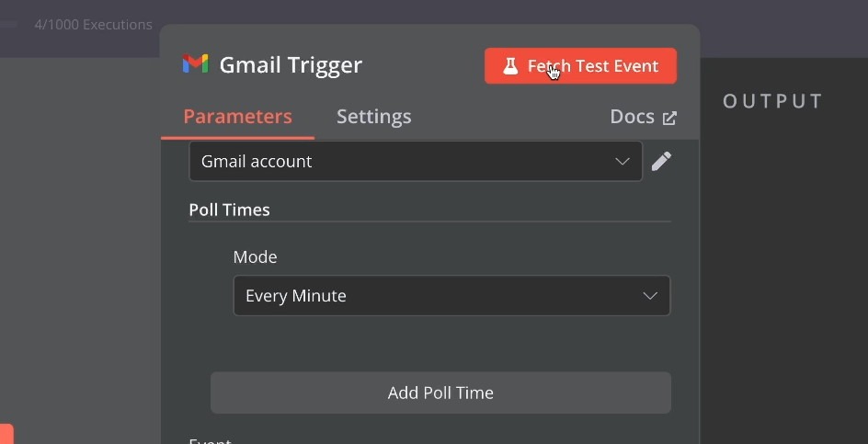Click the Mode field label
This screenshot has width=868, height=444.
coord(255,257)
